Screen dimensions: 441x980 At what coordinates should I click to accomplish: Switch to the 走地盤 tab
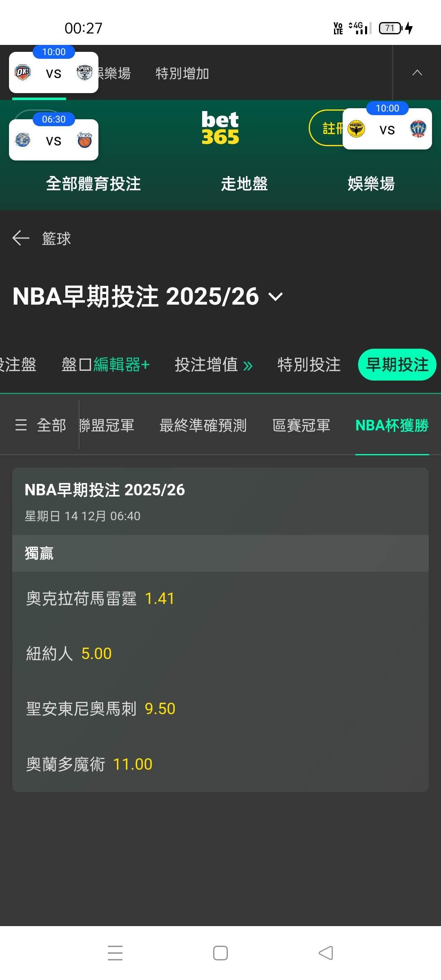pyautogui.click(x=244, y=184)
